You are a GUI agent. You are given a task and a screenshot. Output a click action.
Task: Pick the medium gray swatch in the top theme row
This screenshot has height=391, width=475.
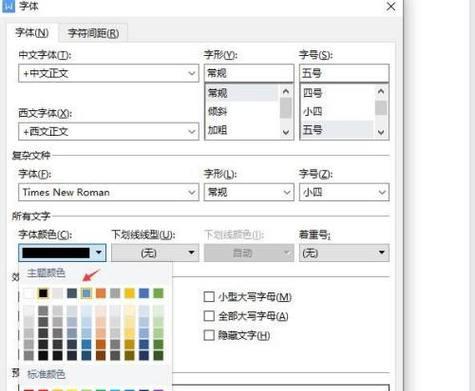[x=115, y=293]
